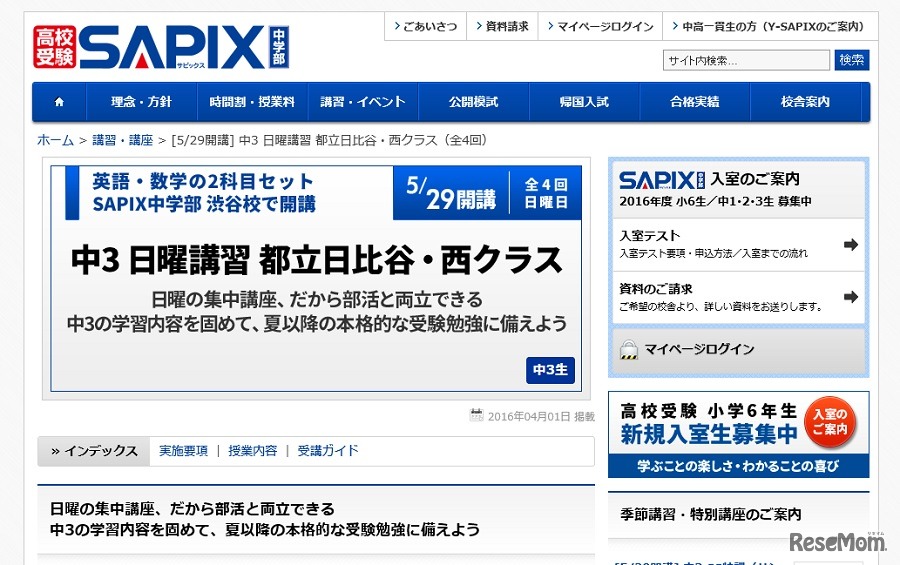The image size is (900, 565).
Task: Click the SAPIX 入室のご案内 sidebar header
Action: pos(738,189)
